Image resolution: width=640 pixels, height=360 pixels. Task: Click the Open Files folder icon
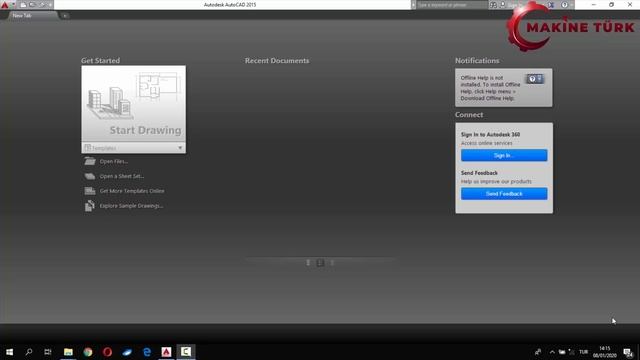tap(90, 161)
